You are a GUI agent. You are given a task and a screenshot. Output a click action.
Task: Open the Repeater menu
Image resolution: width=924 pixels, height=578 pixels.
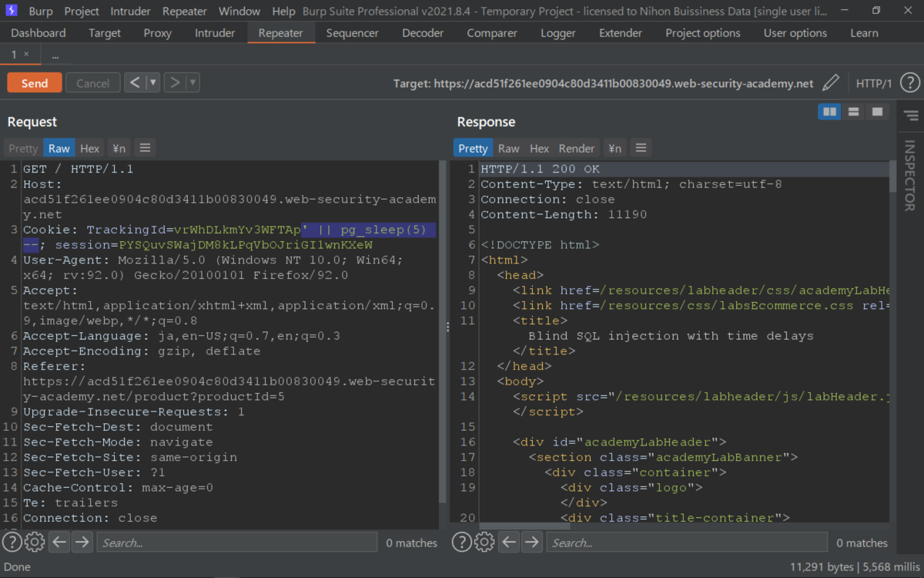pos(185,12)
